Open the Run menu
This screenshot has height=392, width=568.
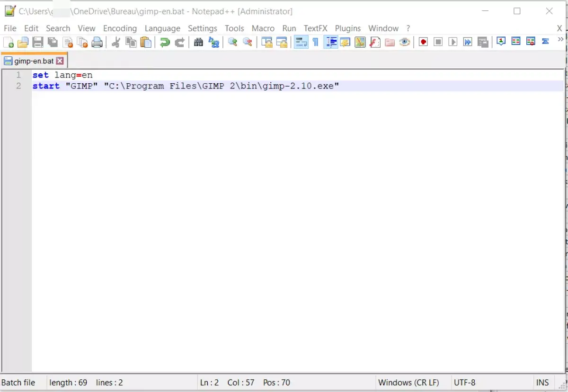click(289, 28)
